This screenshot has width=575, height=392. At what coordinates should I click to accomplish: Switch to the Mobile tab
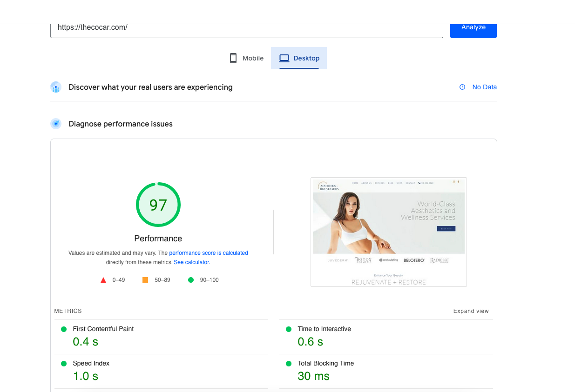point(247,58)
